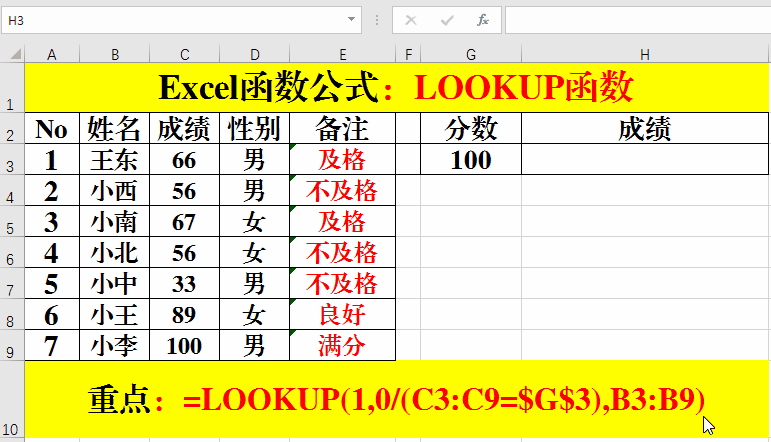Click gender cell '女' for 小南

click(x=254, y=221)
